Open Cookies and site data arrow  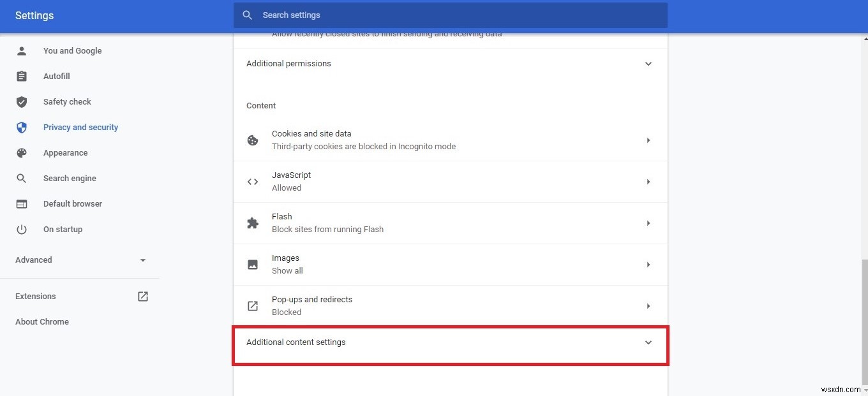tap(648, 140)
